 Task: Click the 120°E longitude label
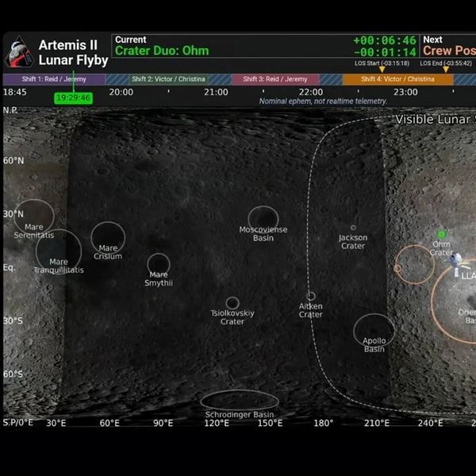click(217, 423)
